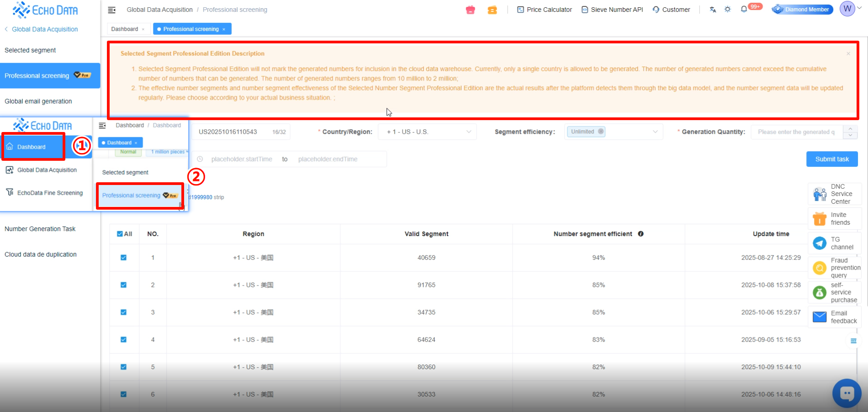Switch theme with the sun icon

click(728, 10)
